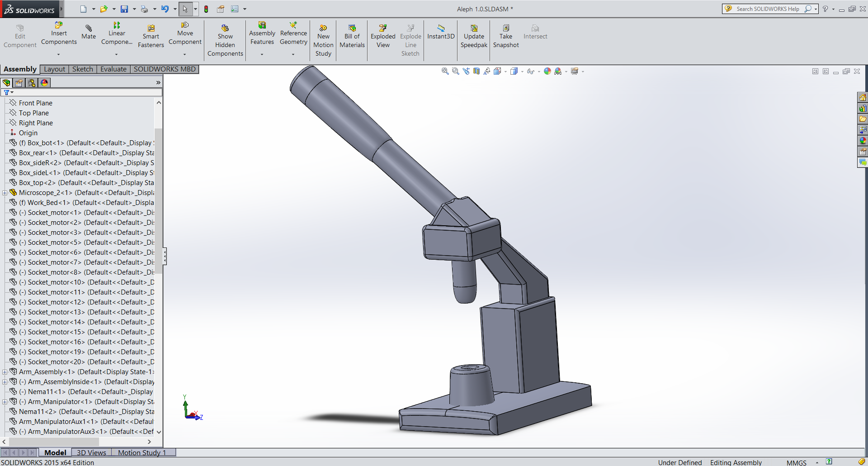
Task: Switch to ConfigurationManager tab icon
Action: click(x=32, y=83)
